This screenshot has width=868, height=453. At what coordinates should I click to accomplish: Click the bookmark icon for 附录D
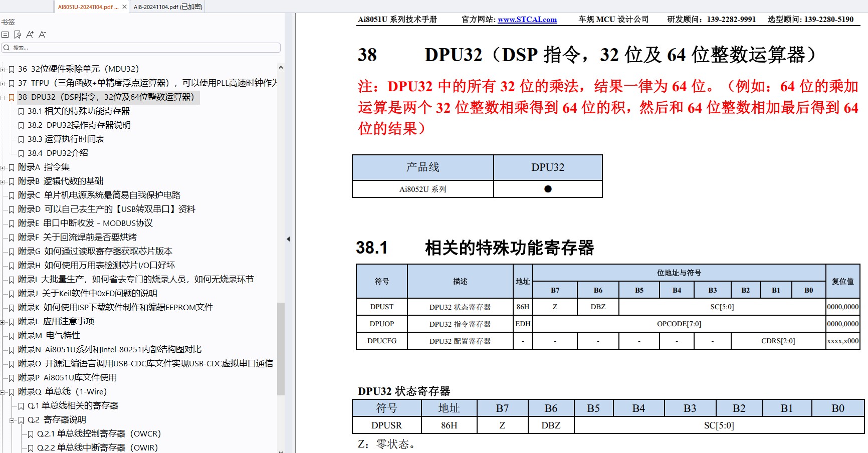(x=12, y=210)
